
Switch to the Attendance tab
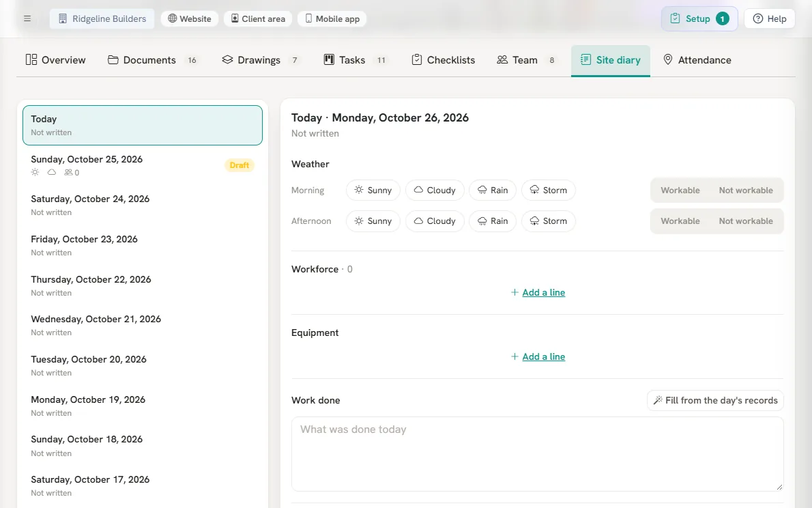click(697, 60)
